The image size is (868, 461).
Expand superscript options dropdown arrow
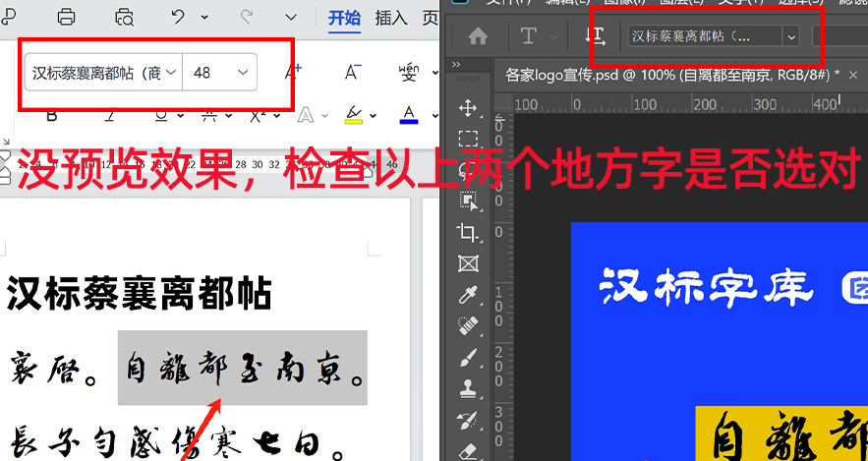pos(277,116)
